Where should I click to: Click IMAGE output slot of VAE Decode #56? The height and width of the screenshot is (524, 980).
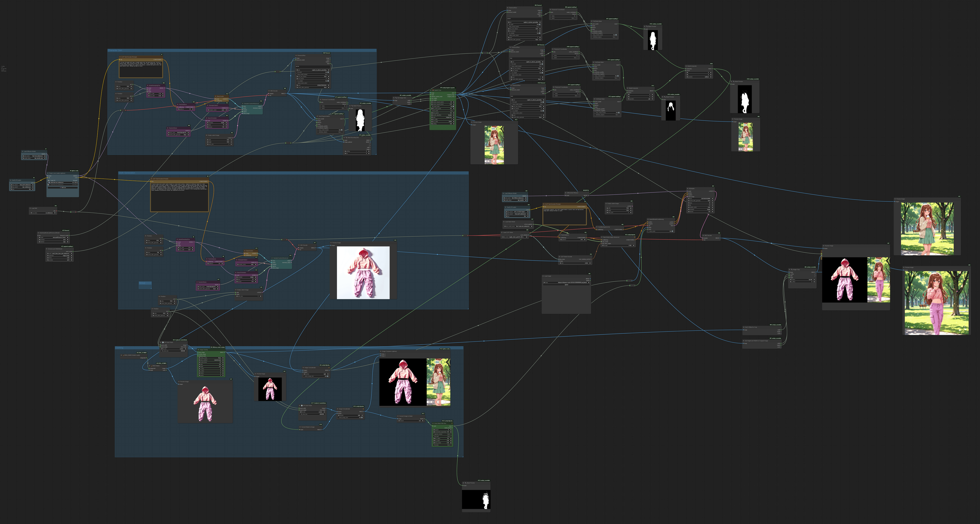[286, 94]
